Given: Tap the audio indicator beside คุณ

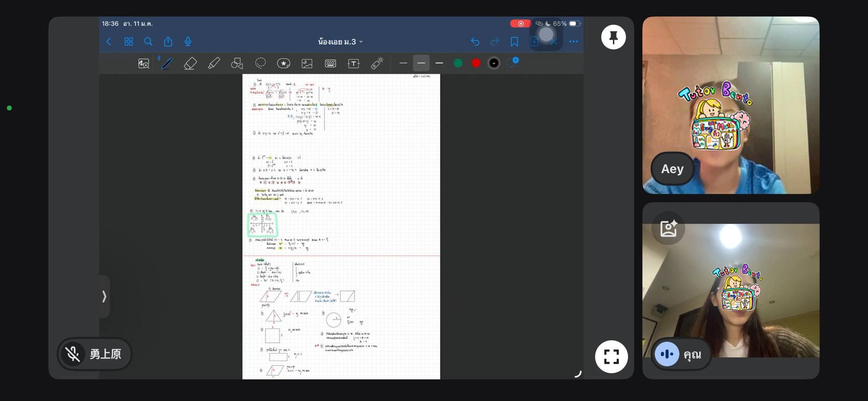Looking at the screenshot, I should tap(667, 354).
